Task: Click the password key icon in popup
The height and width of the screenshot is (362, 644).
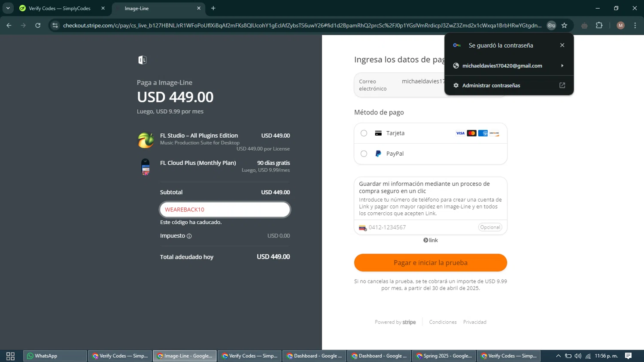Action: click(457, 45)
